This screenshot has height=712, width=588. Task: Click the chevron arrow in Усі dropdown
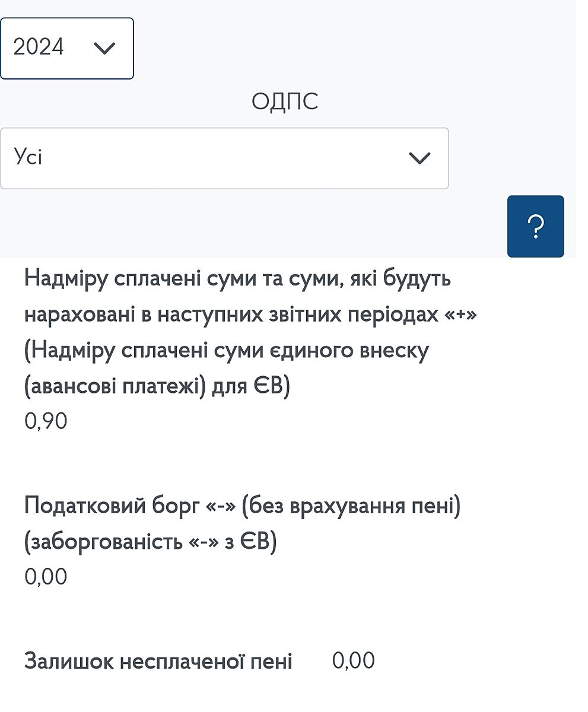[419, 158]
